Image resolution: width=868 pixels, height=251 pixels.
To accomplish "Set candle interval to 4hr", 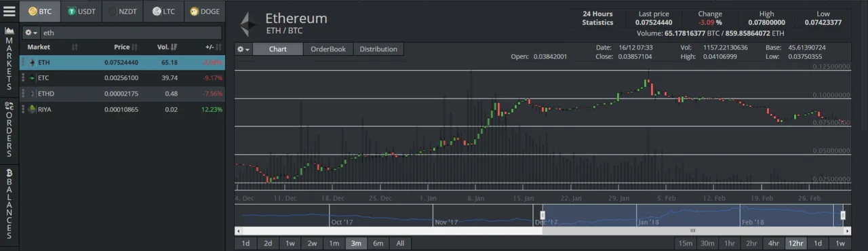I will (x=774, y=243).
